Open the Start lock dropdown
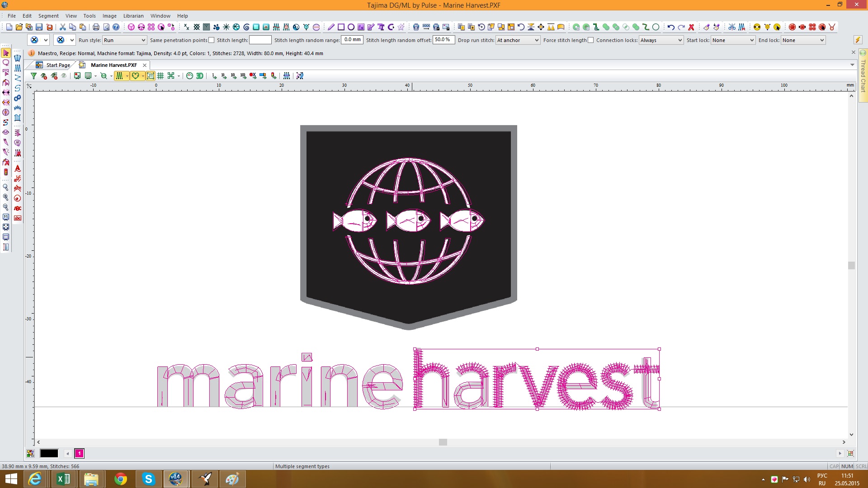868x488 pixels. [x=733, y=40]
